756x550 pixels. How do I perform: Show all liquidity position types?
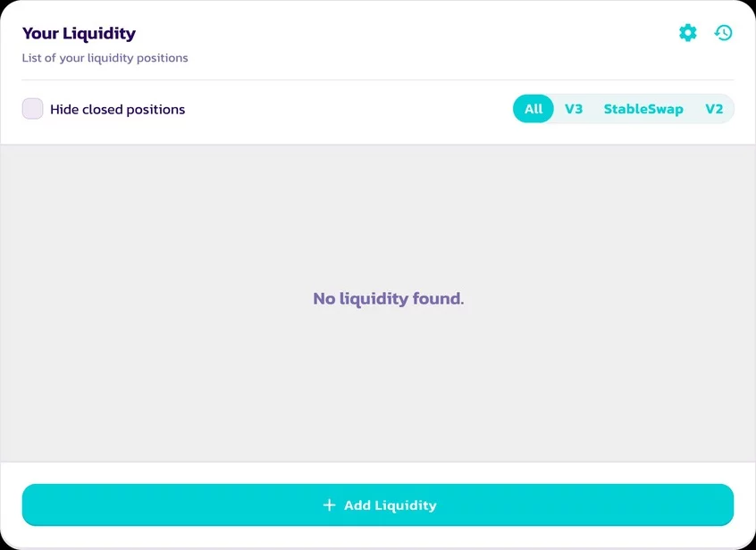tap(533, 109)
